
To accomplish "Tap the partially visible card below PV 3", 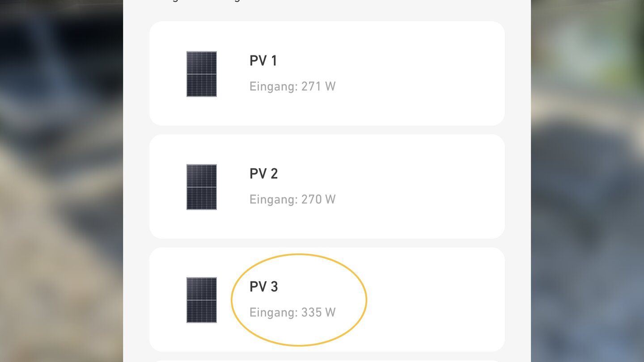I will pyautogui.click(x=326, y=361).
